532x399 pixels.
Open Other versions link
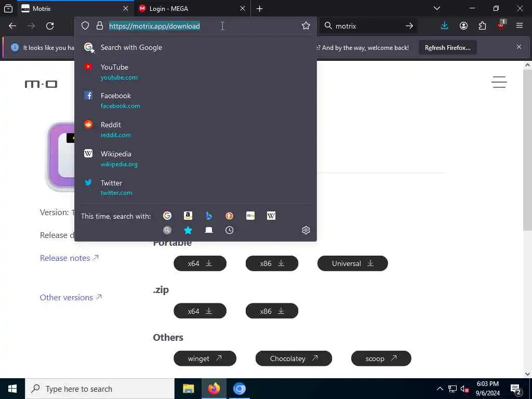[71, 297]
